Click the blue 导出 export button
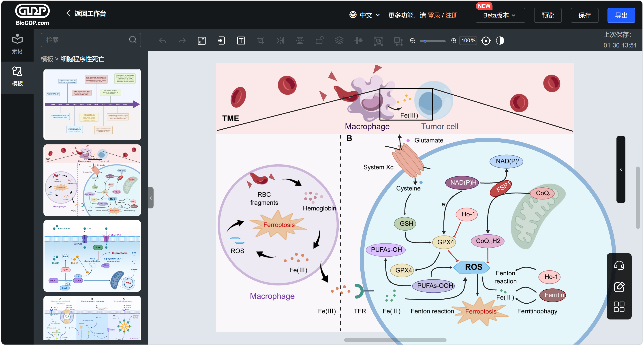Image resolution: width=644 pixels, height=345 pixels. [621, 15]
